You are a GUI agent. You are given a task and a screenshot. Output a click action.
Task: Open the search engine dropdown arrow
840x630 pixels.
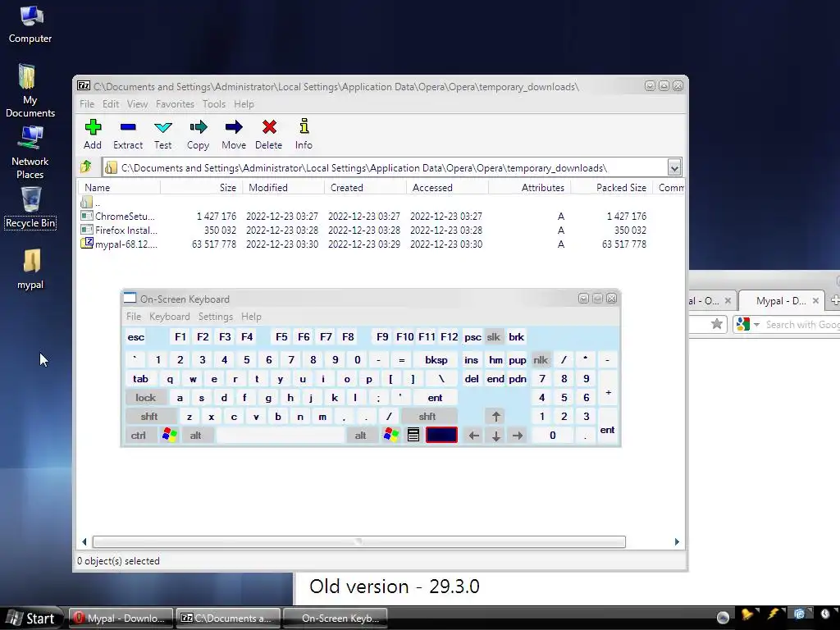pos(756,325)
